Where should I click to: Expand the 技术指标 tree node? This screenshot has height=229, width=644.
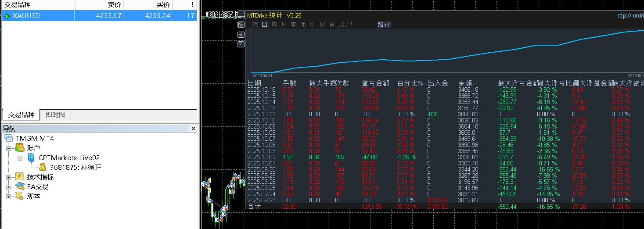[x=8, y=177]
